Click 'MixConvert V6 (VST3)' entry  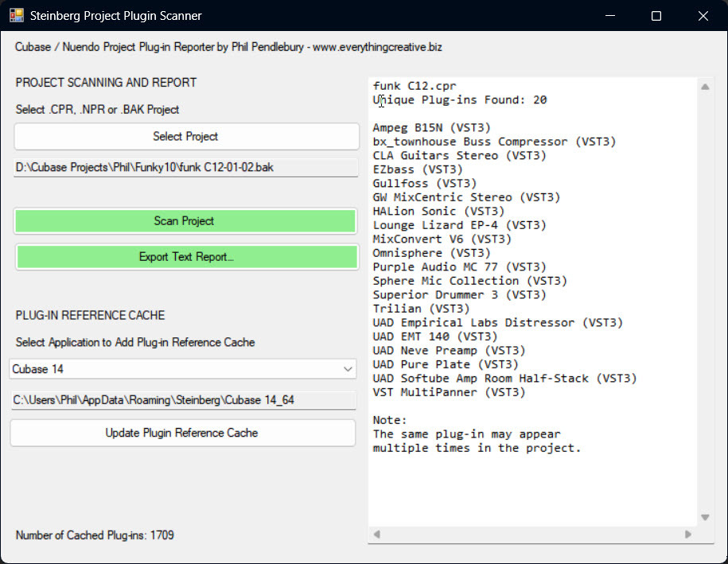pos(442,239)
